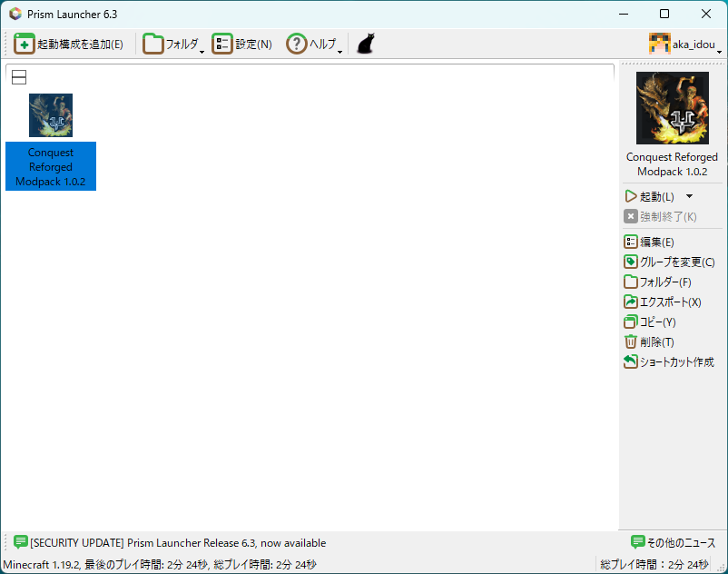
Task: Click the Minecraft 1.19.2 playtime status text
Action: click(160, 565)
